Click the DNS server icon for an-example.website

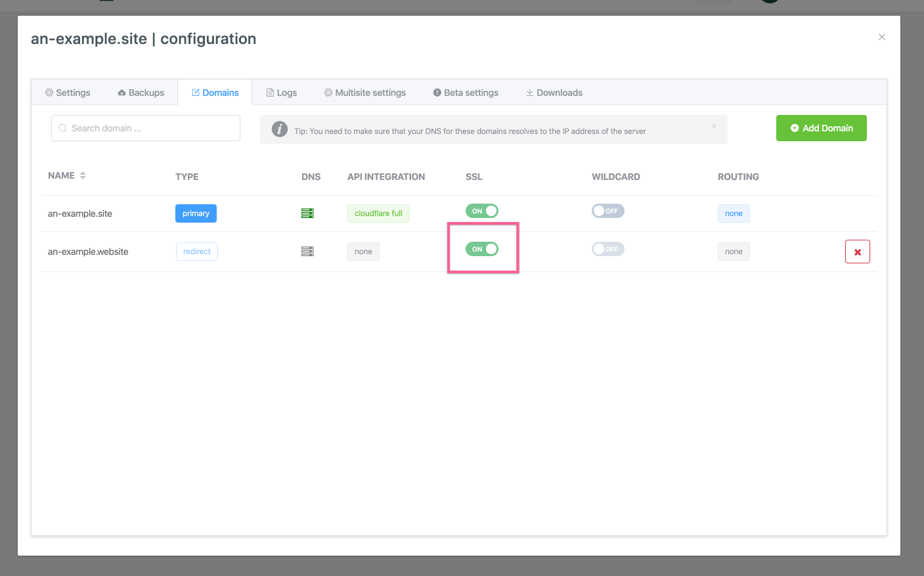point(307,252)
